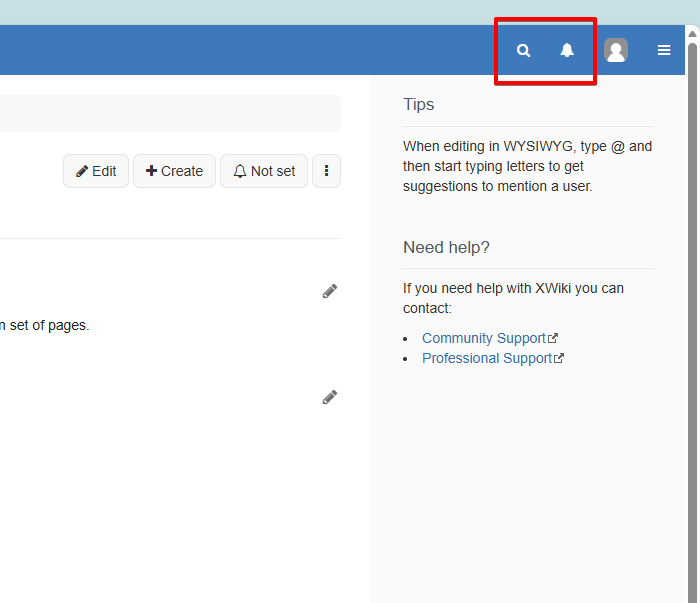
Task: Click the upper section edit pencil icon
Action: 330,291
